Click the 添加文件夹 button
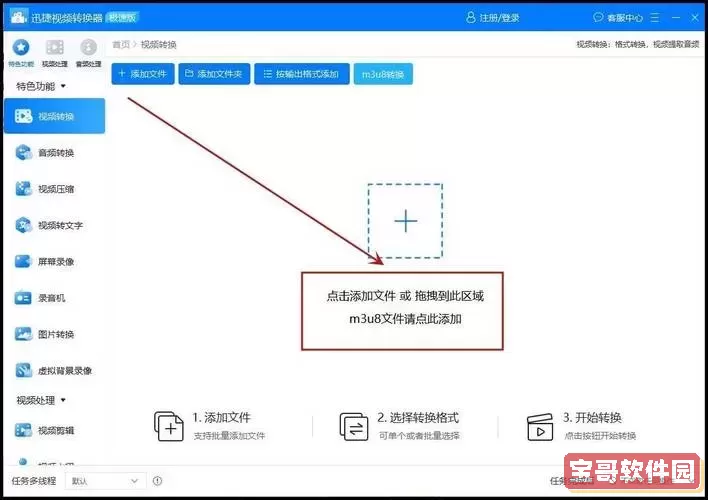The image size is (708, 500). [x=214, y=74]
